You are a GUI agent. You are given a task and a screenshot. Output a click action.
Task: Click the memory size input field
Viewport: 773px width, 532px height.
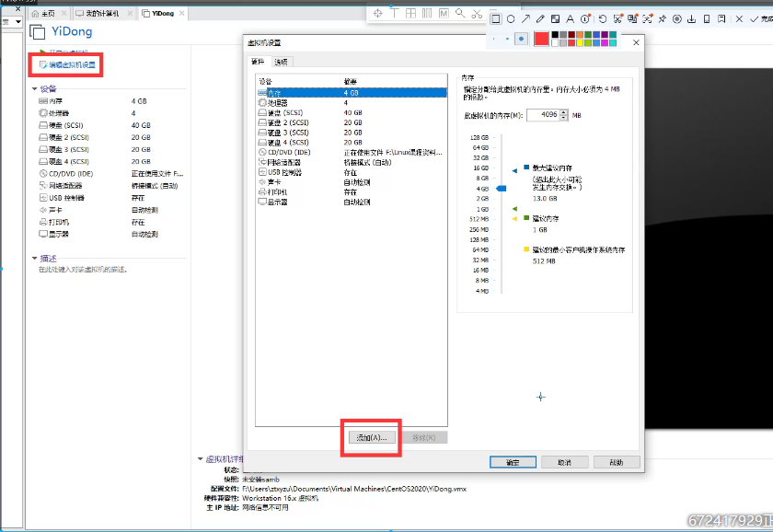pyautogui.click(x=543, y=115)
